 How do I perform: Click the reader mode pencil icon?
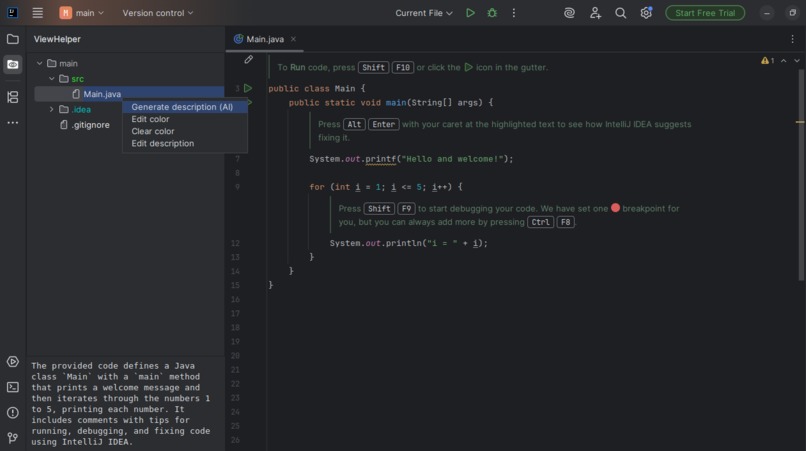click(248, 60)
